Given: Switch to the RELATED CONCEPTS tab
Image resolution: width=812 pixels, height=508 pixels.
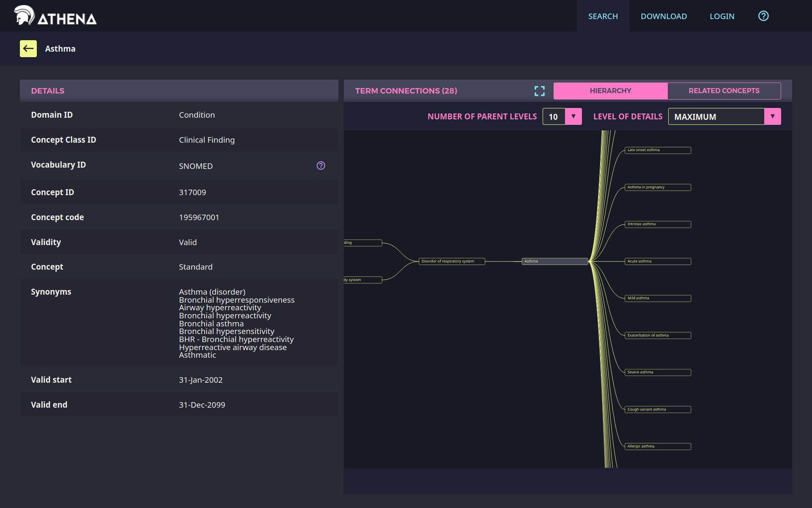Looking at the screenshot, I should 724,91.
